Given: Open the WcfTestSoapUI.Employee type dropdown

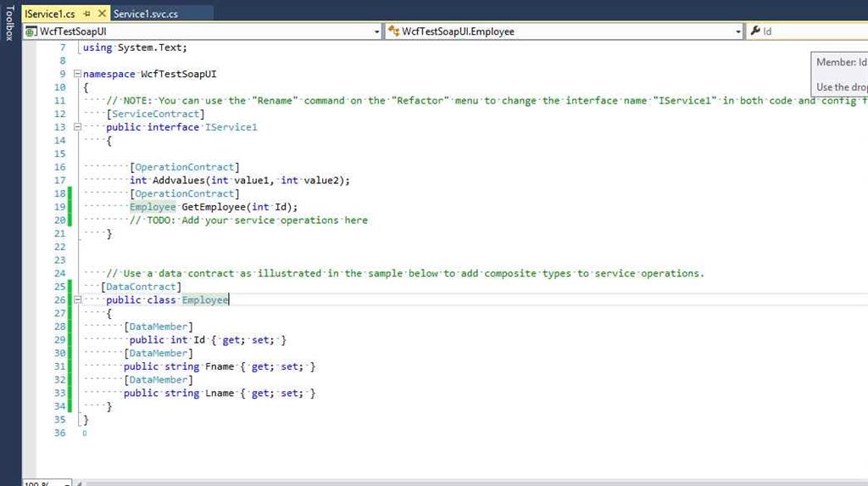Looking at the screenshot, I should tap(738, 31).
